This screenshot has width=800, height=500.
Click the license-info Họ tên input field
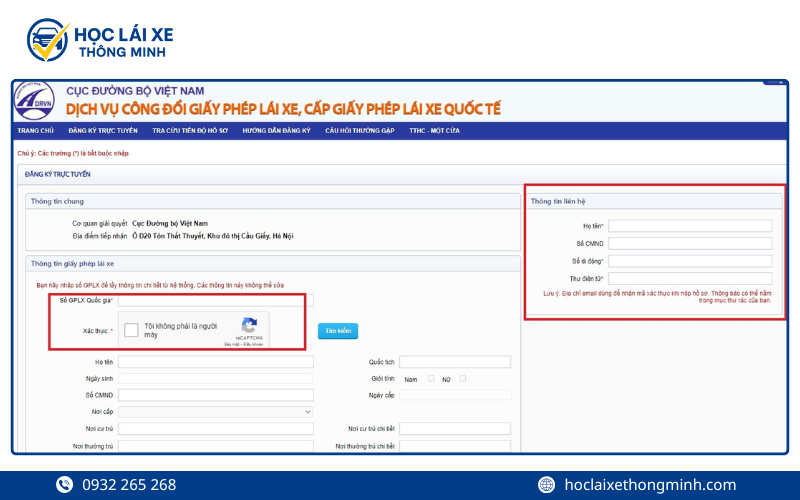click(216, 362)
